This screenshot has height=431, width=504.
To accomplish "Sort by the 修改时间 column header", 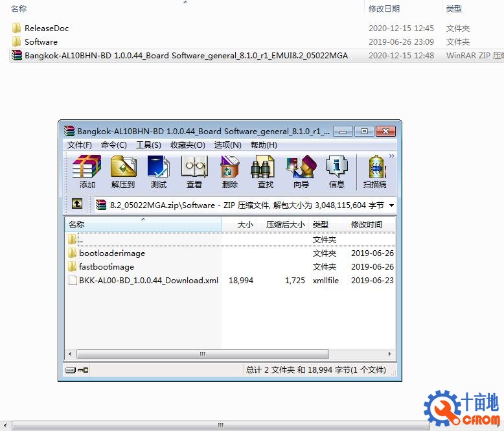I will [371, 224].
